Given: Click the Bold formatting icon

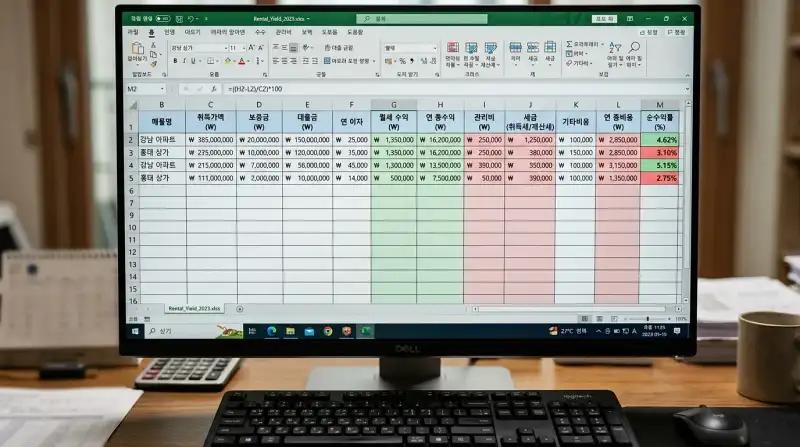Looking at the screenshot, I should (174, 60).
